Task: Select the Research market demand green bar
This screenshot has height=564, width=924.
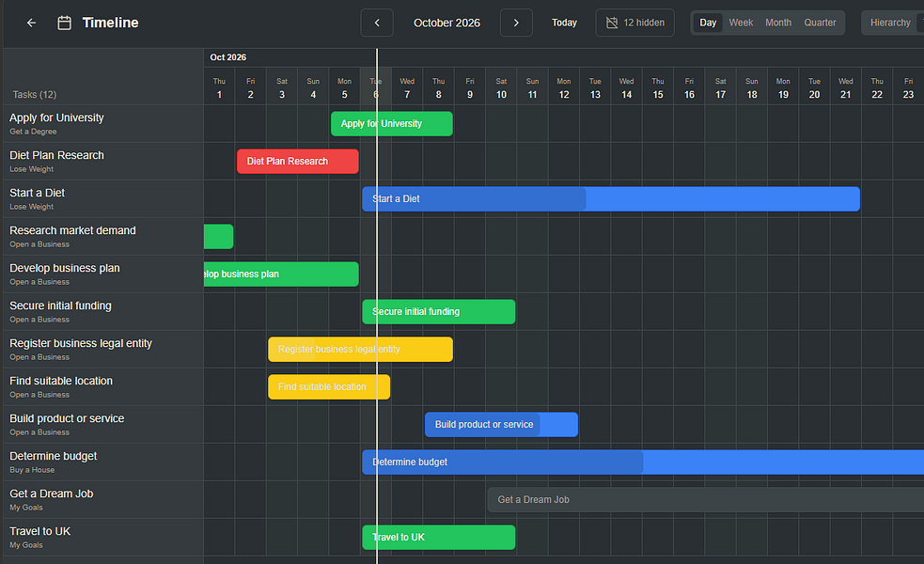Action: coord(219,236)
